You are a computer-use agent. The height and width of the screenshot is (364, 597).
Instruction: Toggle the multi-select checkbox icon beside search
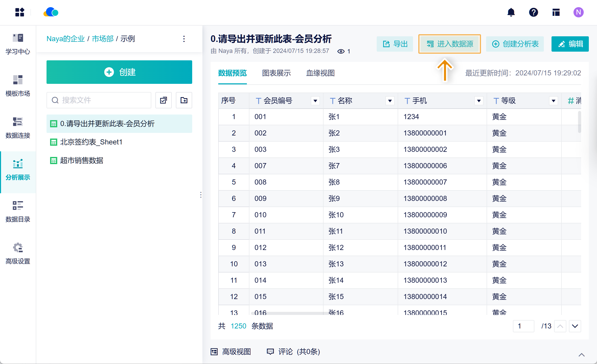(x=163, y=100)
